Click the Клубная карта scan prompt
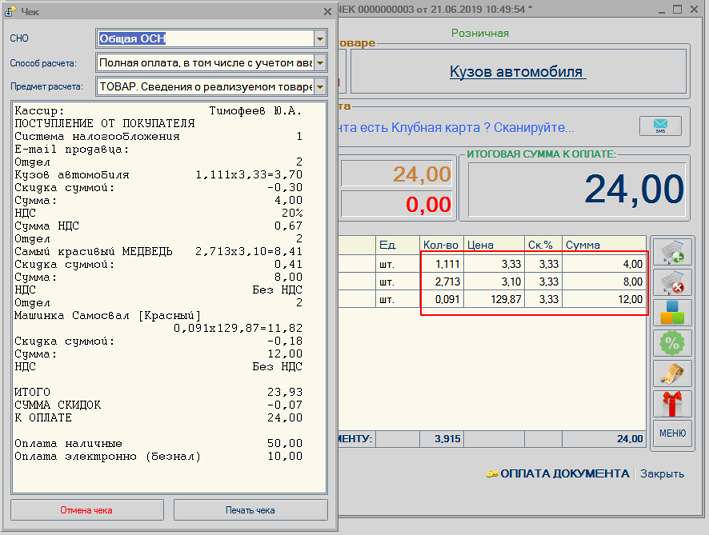 coord(457,128)
